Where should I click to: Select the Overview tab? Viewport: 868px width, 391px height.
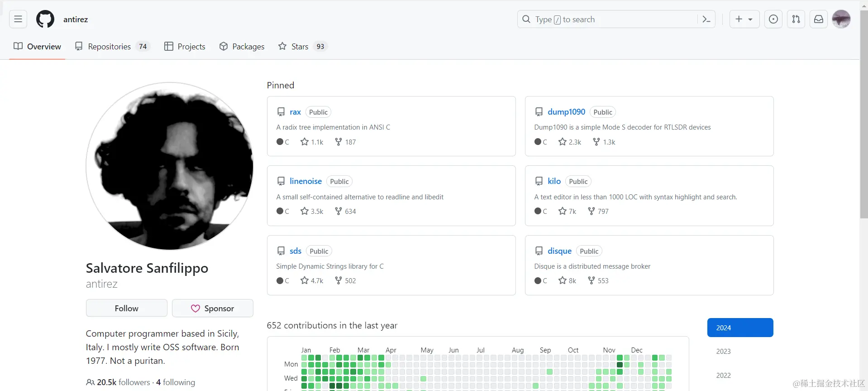click(x=37, y=46)
